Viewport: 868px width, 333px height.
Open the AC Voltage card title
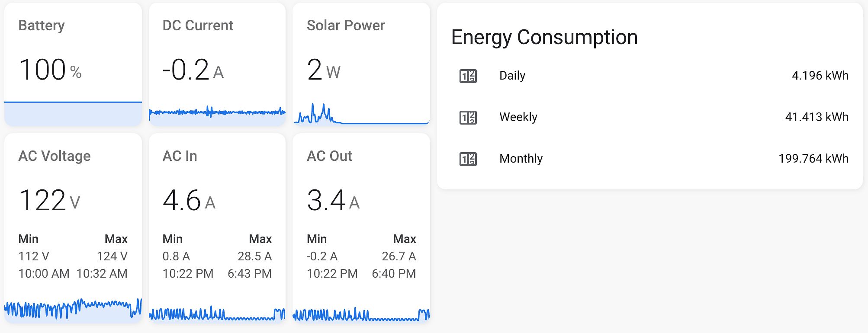[55, 156]
